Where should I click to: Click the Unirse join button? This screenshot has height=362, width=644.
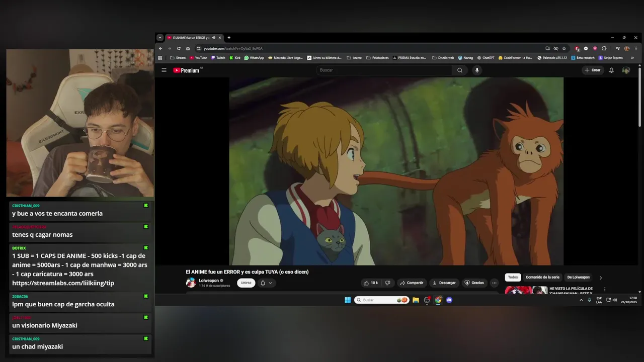pyautogui.click(x=246, y=283)
